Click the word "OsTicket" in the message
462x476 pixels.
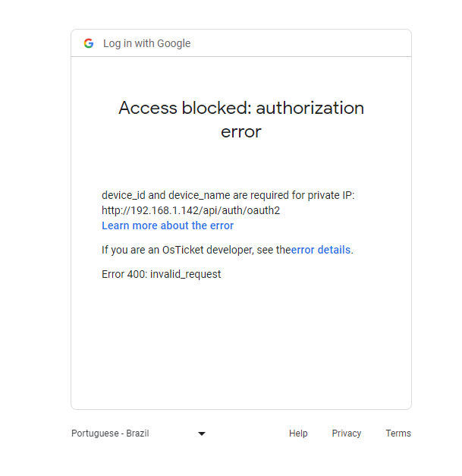point(182,250)
